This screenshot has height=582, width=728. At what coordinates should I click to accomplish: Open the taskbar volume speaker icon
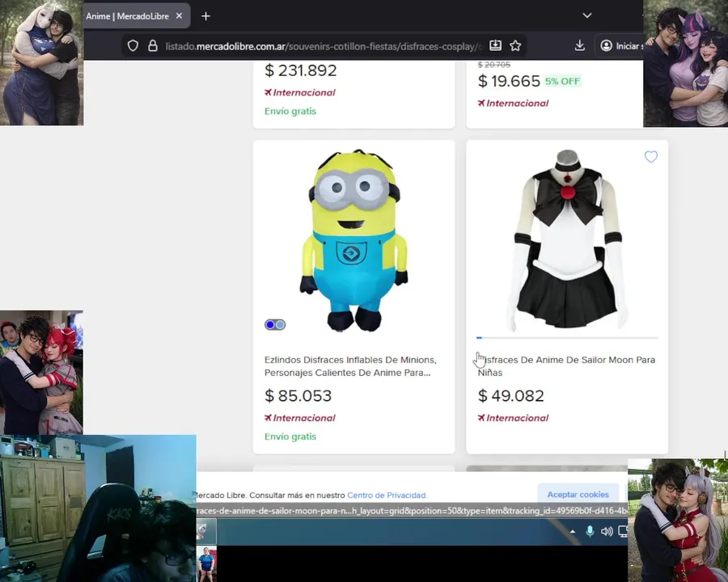(x=607, y=531)
